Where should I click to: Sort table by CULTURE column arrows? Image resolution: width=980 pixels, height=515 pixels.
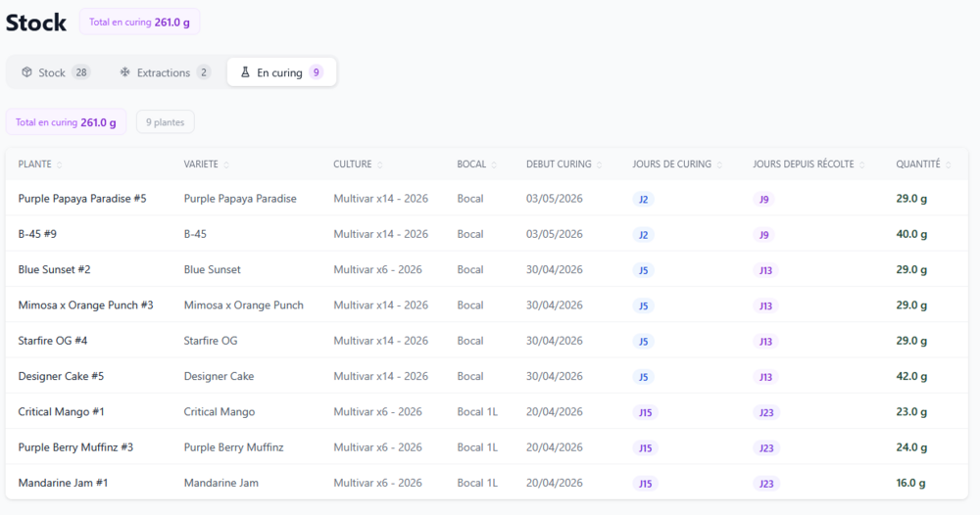380,164
